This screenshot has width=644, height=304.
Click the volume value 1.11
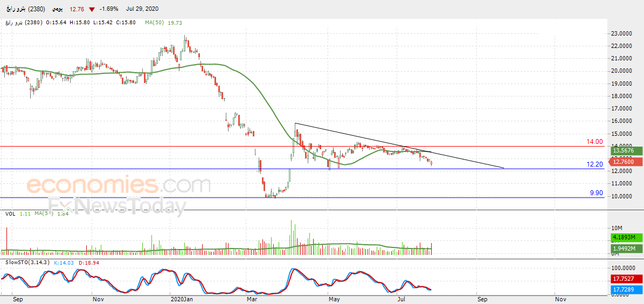click(25, 213)
